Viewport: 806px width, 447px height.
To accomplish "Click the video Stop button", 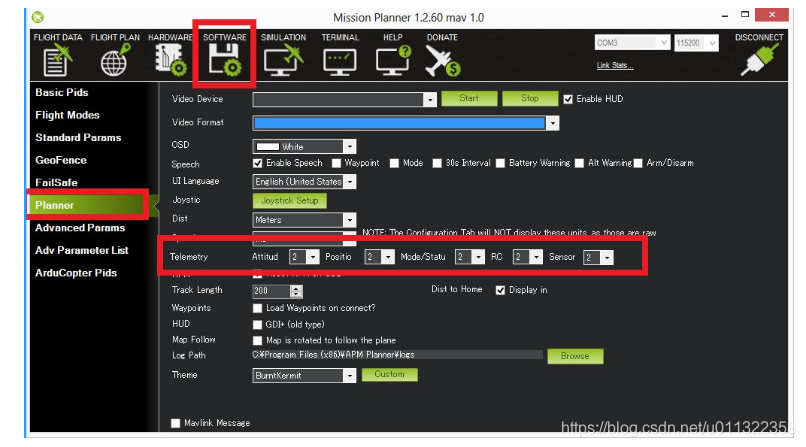I will [x=530, y=99].
